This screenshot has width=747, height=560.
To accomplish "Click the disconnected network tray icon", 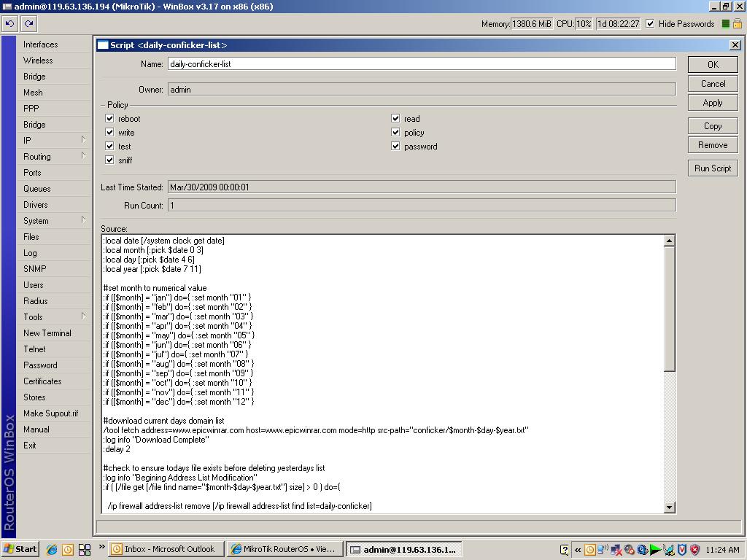I will [x=616, y=550].
